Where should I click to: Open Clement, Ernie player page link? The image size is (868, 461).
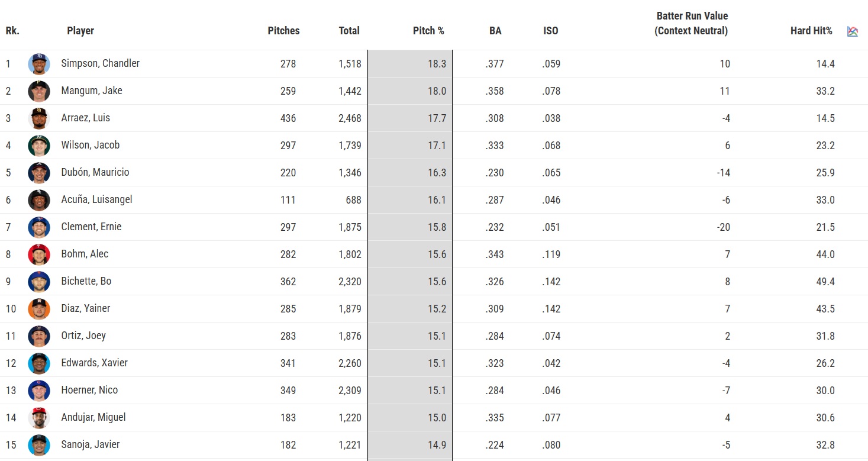pyautogui.click(x=91, y=227)
